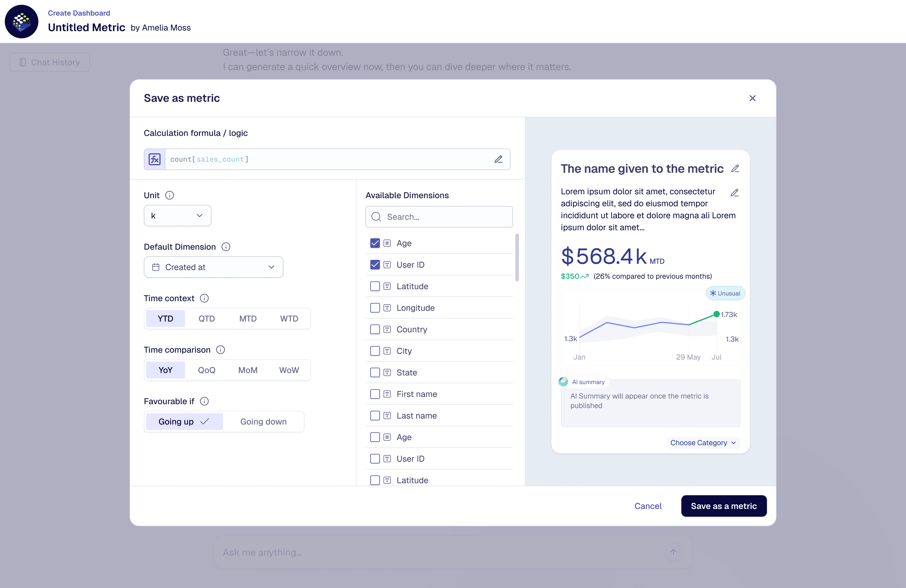Check the State dimension
Screen dimensions: 906x588
coord(375,372)
